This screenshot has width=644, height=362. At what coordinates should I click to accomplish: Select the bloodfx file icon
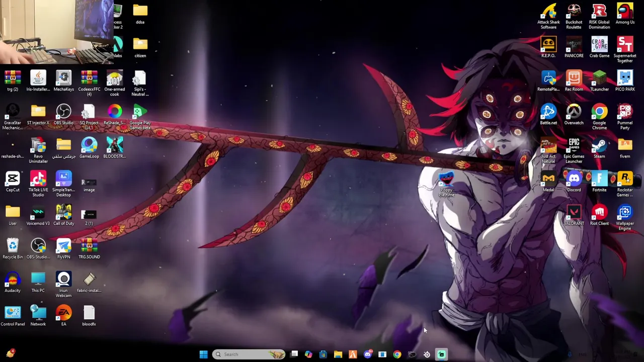pos(89,316)
